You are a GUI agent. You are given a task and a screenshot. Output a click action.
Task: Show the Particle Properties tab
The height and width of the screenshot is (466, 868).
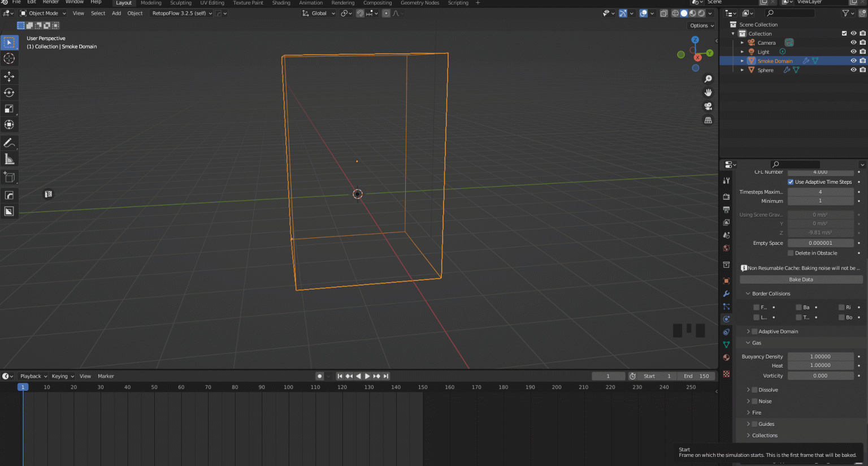(x=726, y=307)
